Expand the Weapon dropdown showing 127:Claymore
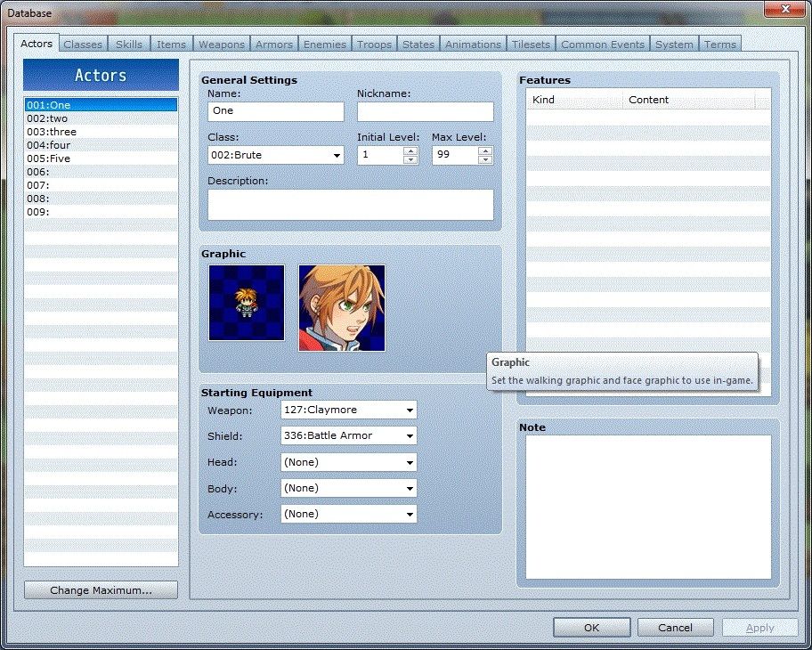 point(349,410)
